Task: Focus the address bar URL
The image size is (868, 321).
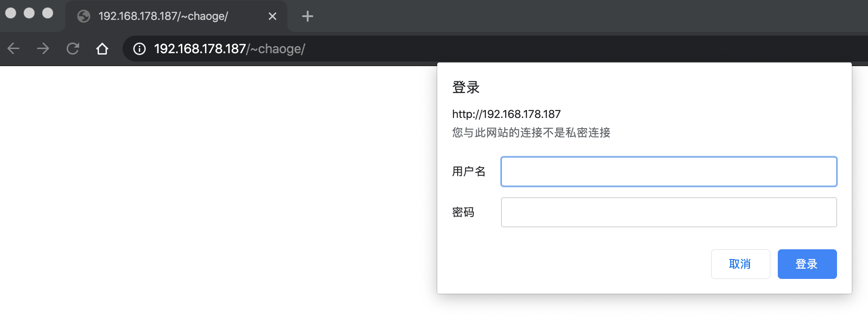Action: (229, 49)
